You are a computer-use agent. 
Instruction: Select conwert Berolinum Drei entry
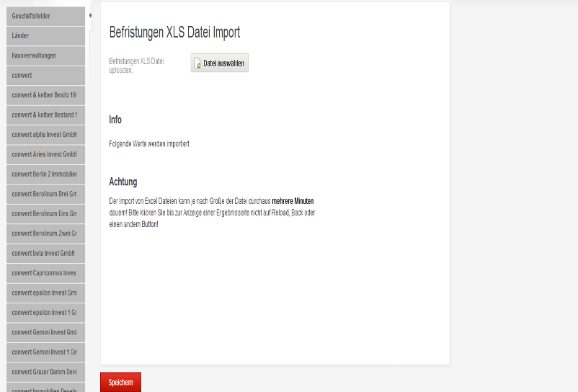pyautogui.click(x=45, y=194)
